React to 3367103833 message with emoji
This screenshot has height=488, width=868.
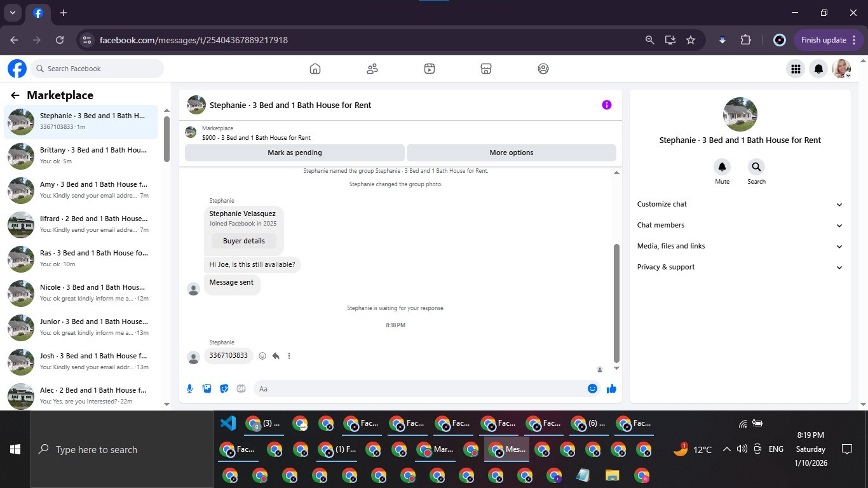pos(262,356)
